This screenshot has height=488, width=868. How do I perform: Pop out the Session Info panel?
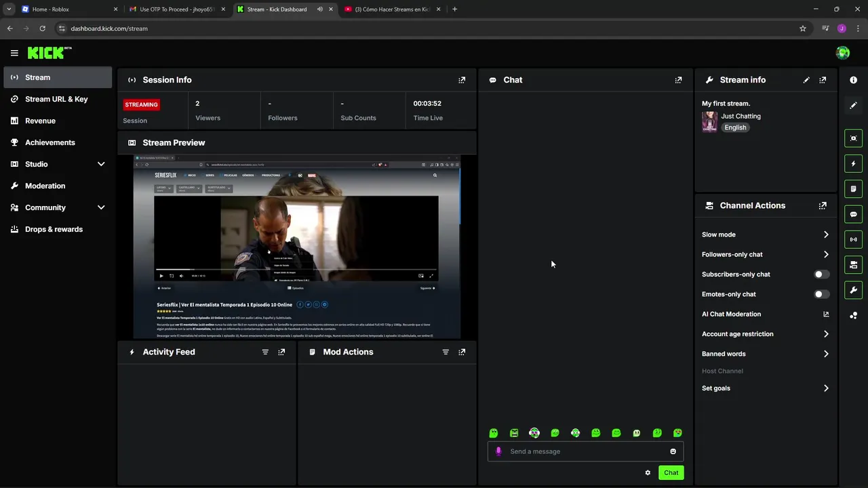click(x=462, y=80)
